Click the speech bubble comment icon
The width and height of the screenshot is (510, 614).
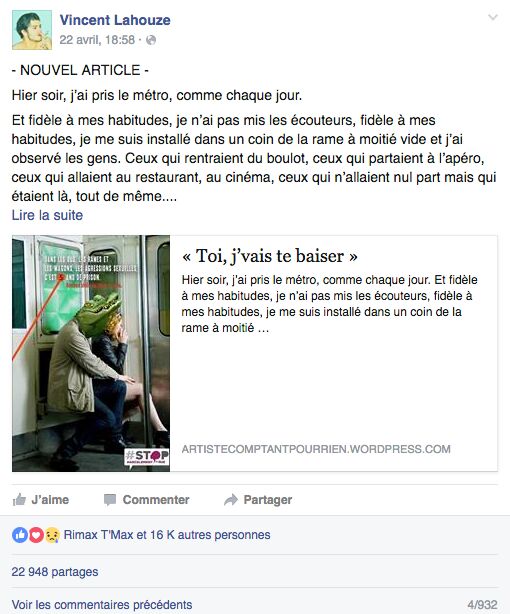110,500
